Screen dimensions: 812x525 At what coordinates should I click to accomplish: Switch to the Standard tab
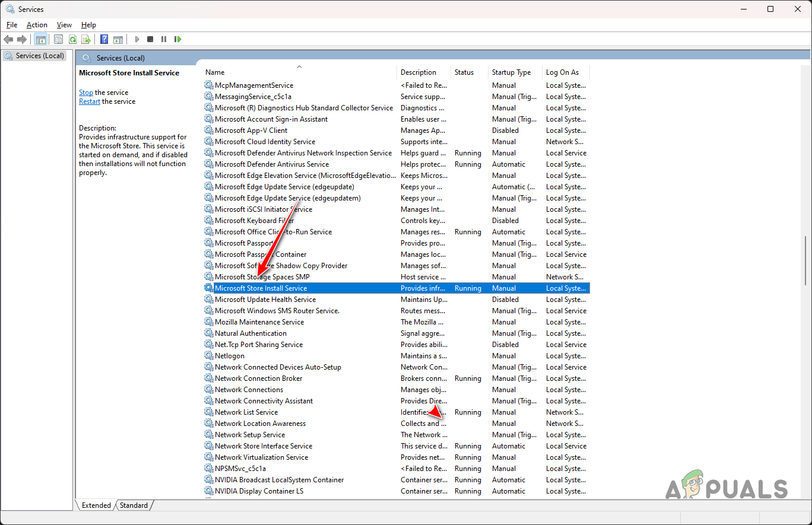tap(133, 505)
